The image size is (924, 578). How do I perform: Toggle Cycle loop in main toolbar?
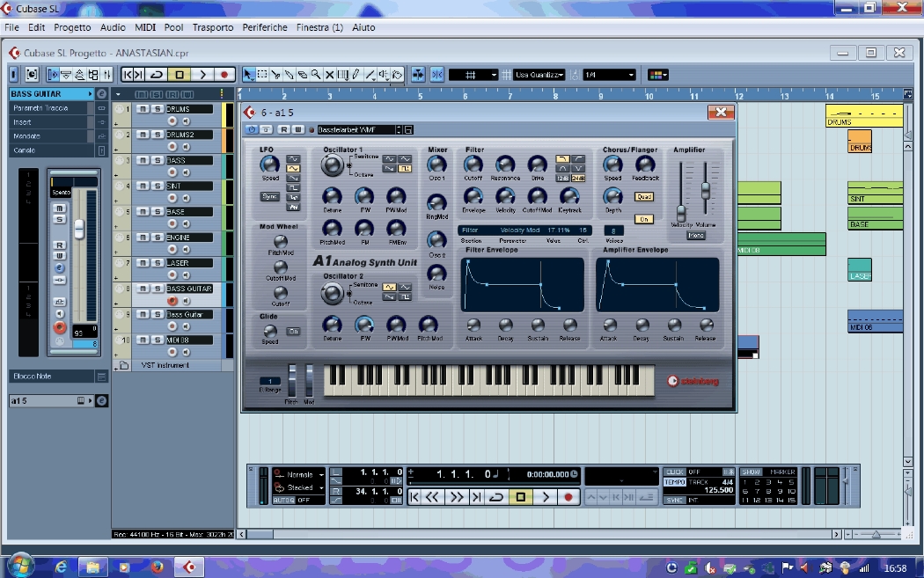tap(157, 75)
